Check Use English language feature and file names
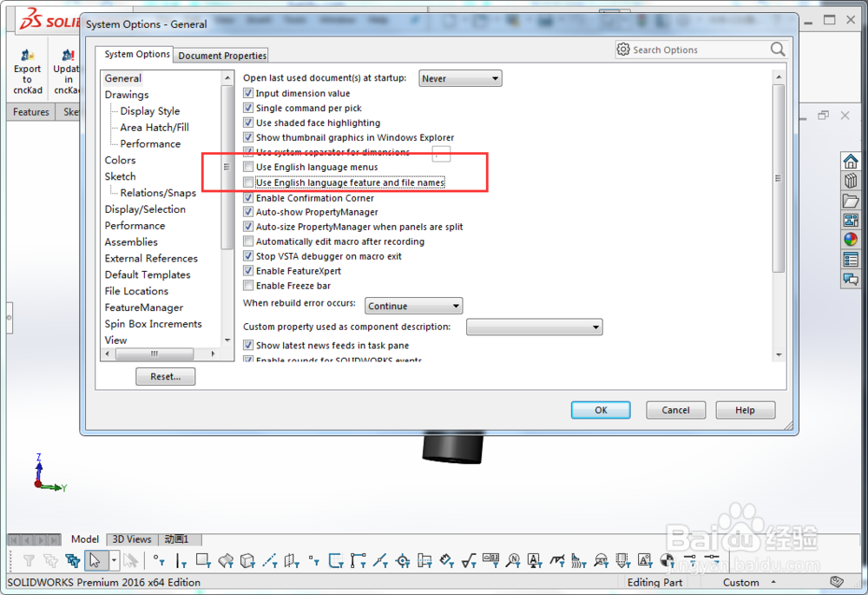 pyautogui.click(x=248, y=182)
